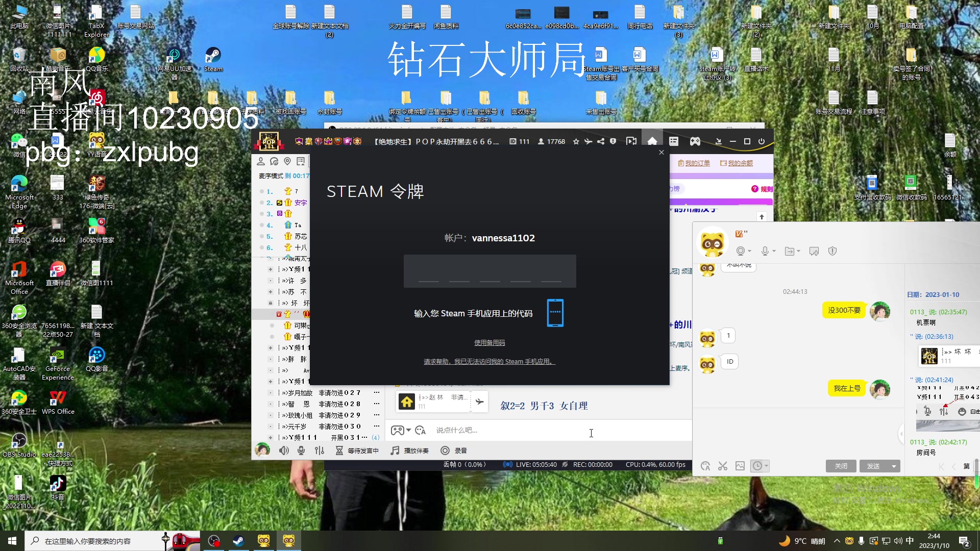This screenshot has width=980, height=551.
Task: Click the YY power exit icon
Action: tap(762, 141)
